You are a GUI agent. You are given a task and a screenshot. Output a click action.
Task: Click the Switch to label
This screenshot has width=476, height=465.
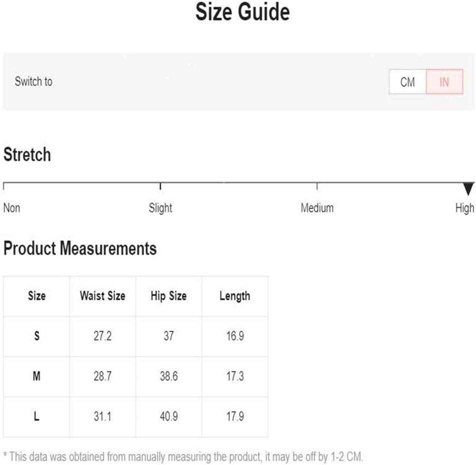[33, 81]
